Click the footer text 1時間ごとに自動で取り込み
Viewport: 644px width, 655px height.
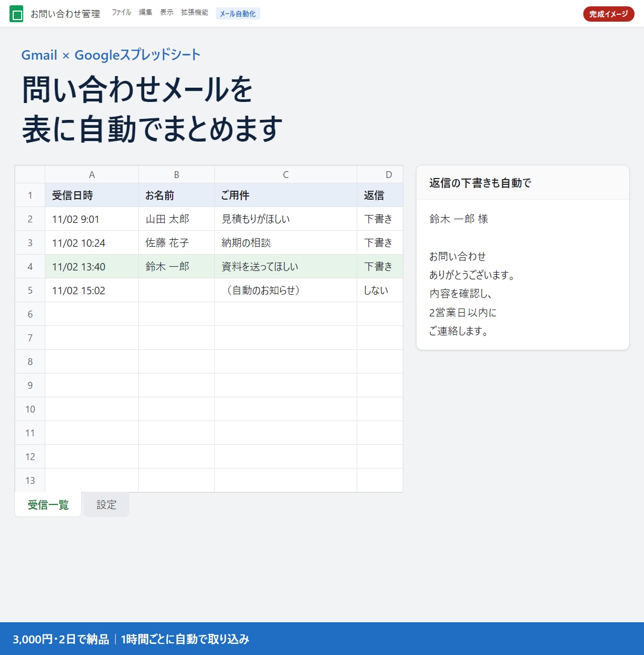point(185,639)
